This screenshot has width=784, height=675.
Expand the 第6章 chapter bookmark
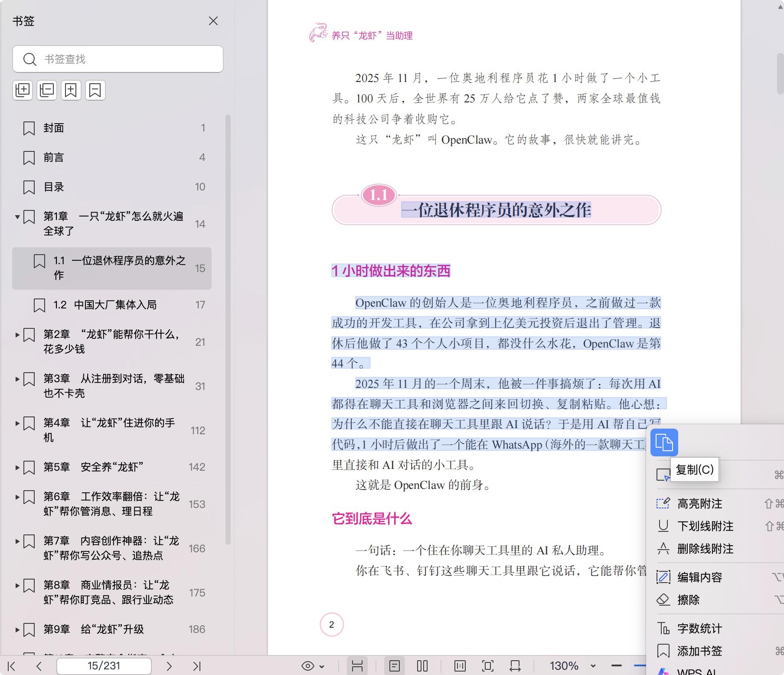click(x=17, y=497)
